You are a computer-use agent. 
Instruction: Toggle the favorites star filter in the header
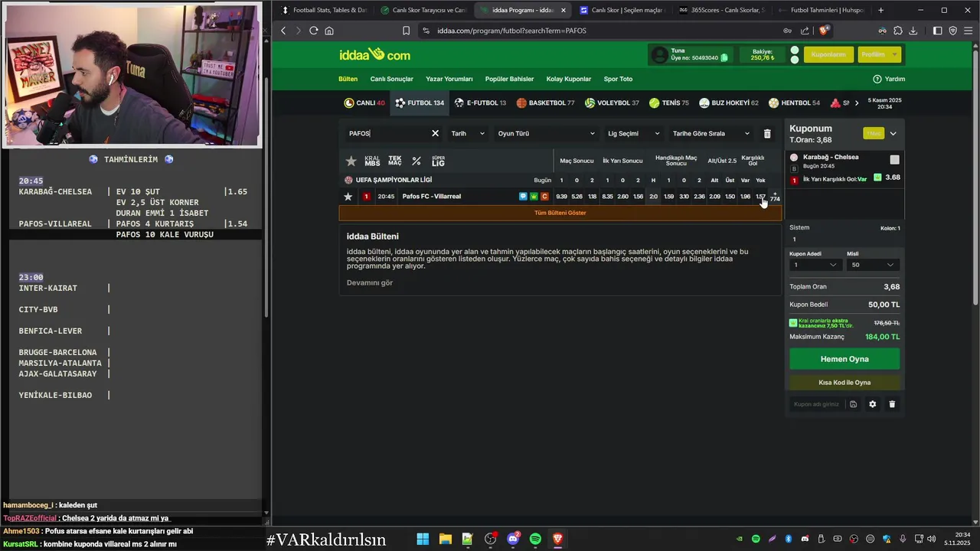click(351, 161)
